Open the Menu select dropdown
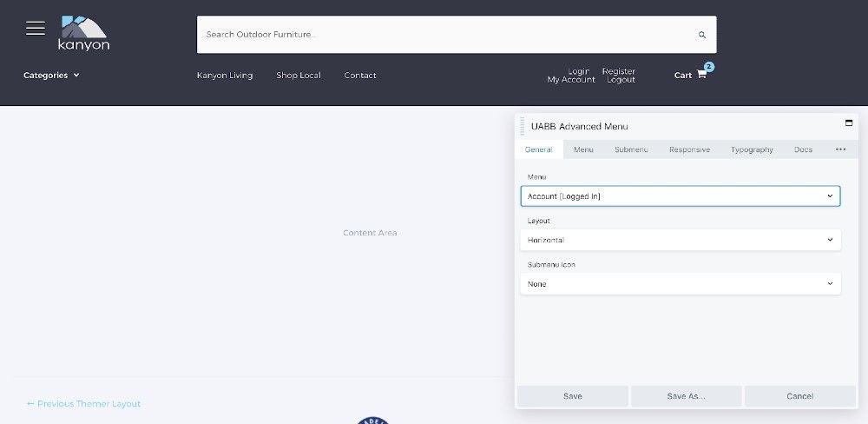This screenshot has width=868, height=424. click(680, 196)
